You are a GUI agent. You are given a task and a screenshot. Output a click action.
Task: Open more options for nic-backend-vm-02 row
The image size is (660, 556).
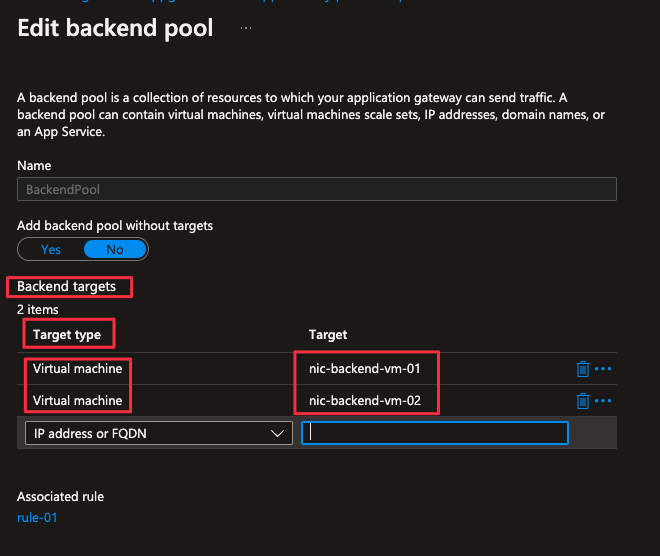coord(603,401)
